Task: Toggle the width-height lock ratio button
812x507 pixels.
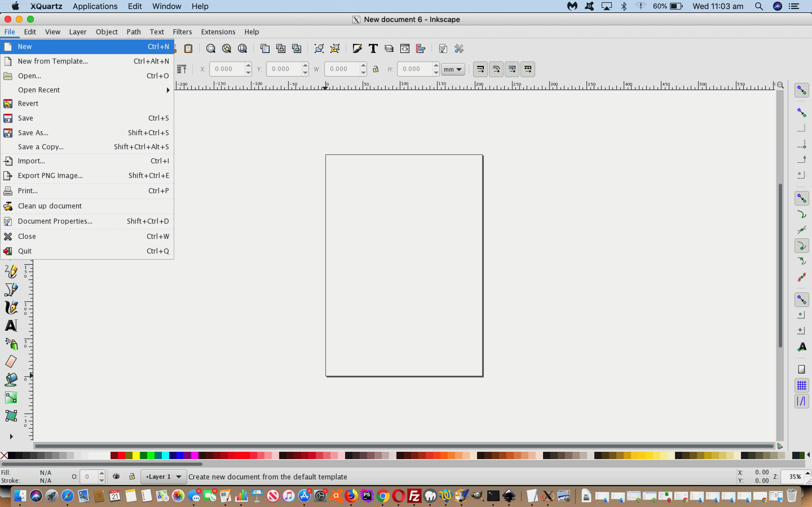Action: point(376,69)
